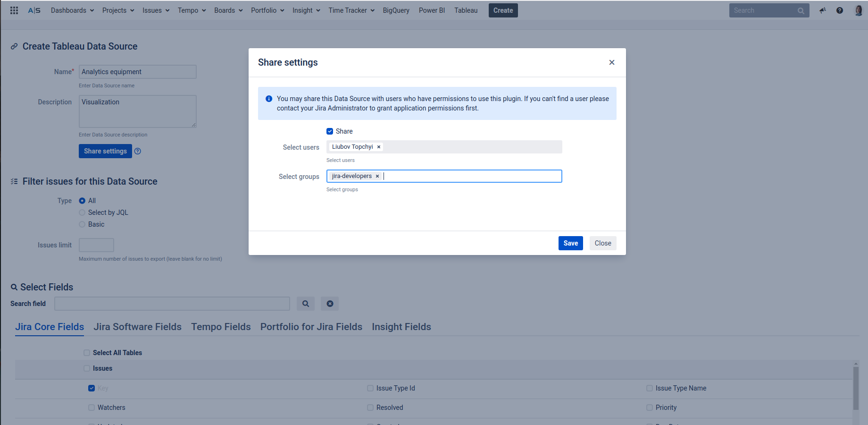Click the Share settings help icon

point(138,151)
